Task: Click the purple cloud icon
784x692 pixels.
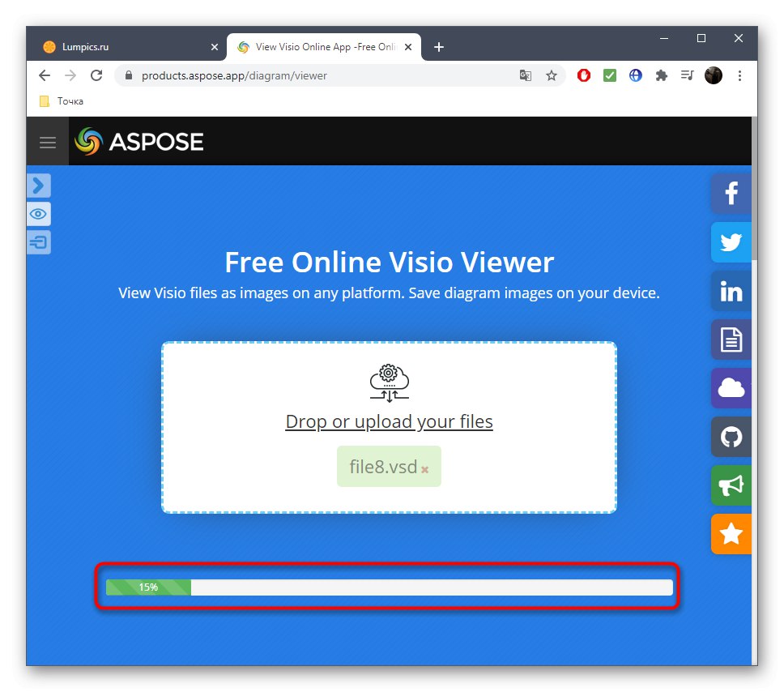Action: point(731,388)
